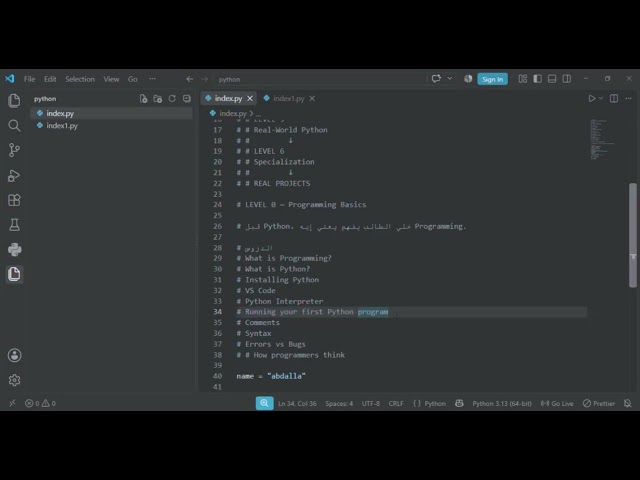This screenshot has width=640, height=480.
Task: Click the editor vertical scrollbar thumb
Action: [633, 236]
